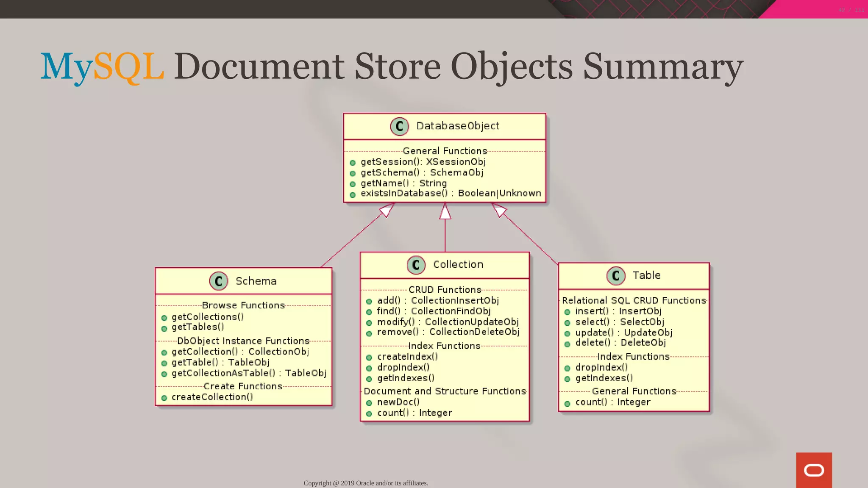Viewport: 868px width, 488px height.
Task: Click the modify() : CollectionUpdateObj entry
Action: (448, 322)
